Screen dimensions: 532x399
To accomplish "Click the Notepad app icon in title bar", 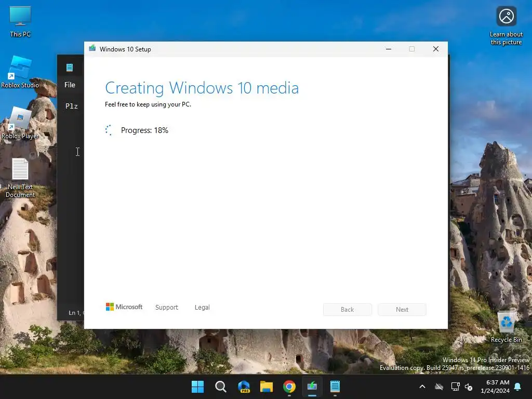I will (70, 68).
